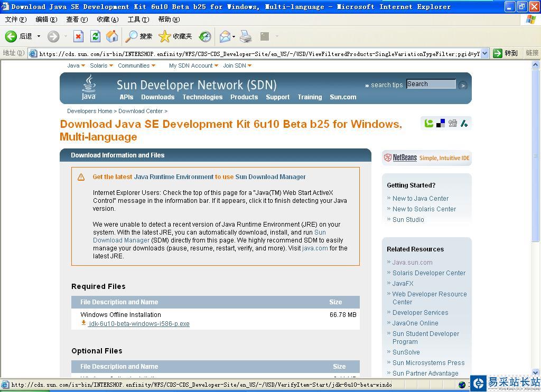This screenshot has height=392, width=541.
Task: Click the IE Forward arrow button
Action: pos(53,36)
